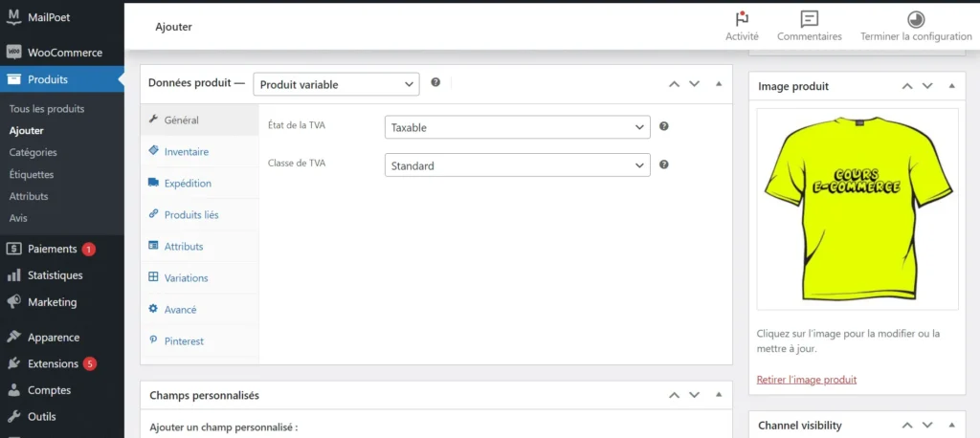The height and width of the screenshot is (438, 980).
Task: Open the Statistiques sidebar menu
Action: pyautogui.click(x=55, y=275)
